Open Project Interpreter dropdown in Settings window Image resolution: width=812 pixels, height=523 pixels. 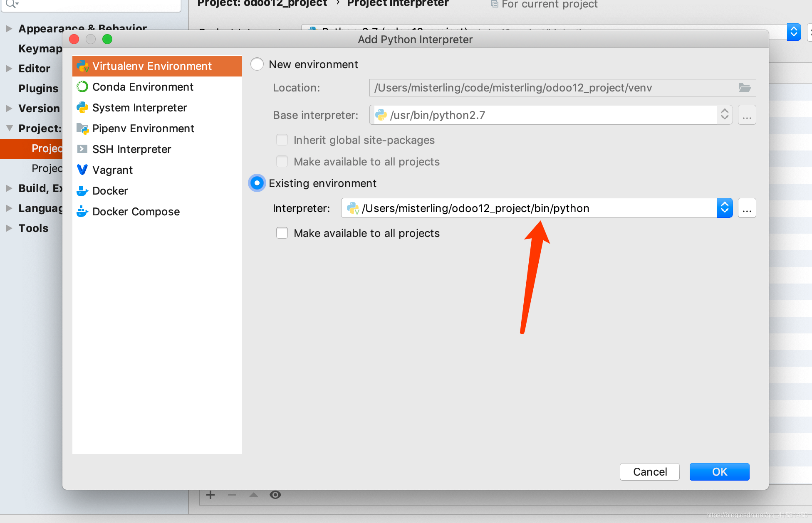(794, 32)
